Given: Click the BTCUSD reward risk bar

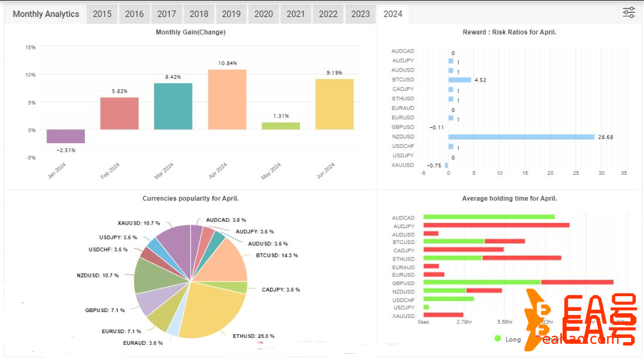Looking at the screenshot, I should pos(460,80).
